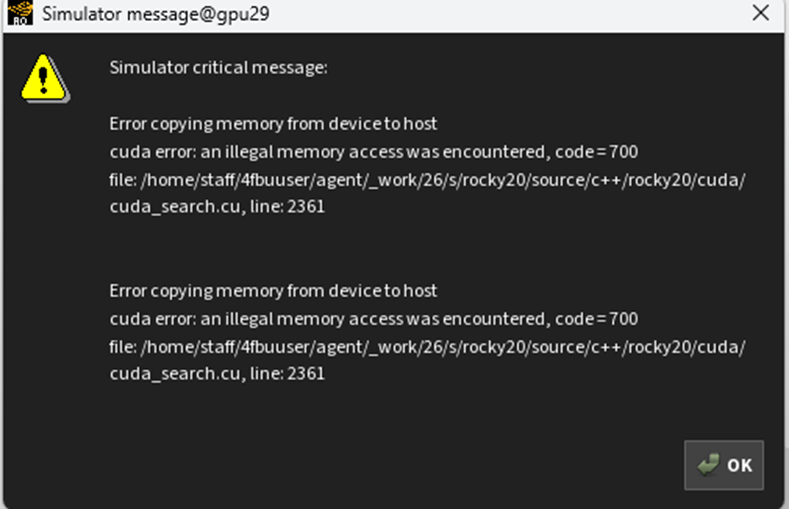The width and height of the screenshot is (789, 509).
Task: Click the second 'Error copying memory from device to host' line
Action: 273,291
